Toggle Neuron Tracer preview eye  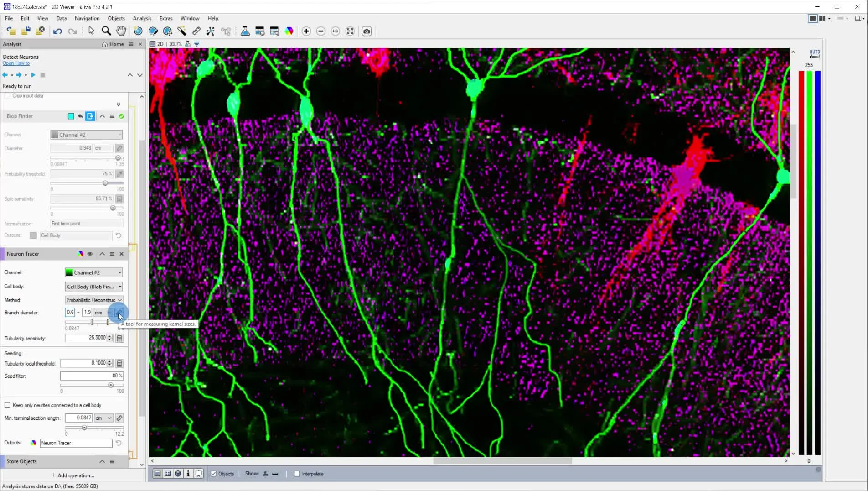coord(90,254)
